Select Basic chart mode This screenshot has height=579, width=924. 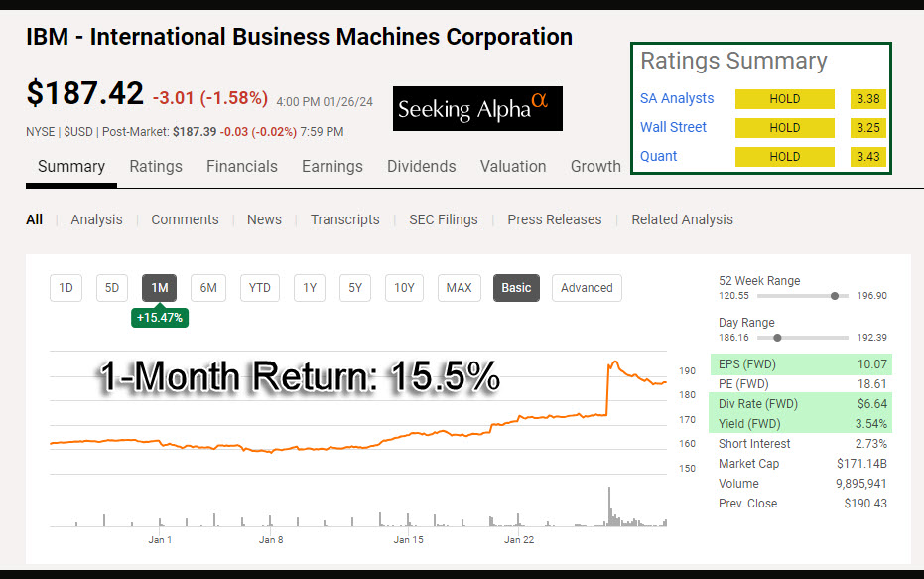coord(516,288)
